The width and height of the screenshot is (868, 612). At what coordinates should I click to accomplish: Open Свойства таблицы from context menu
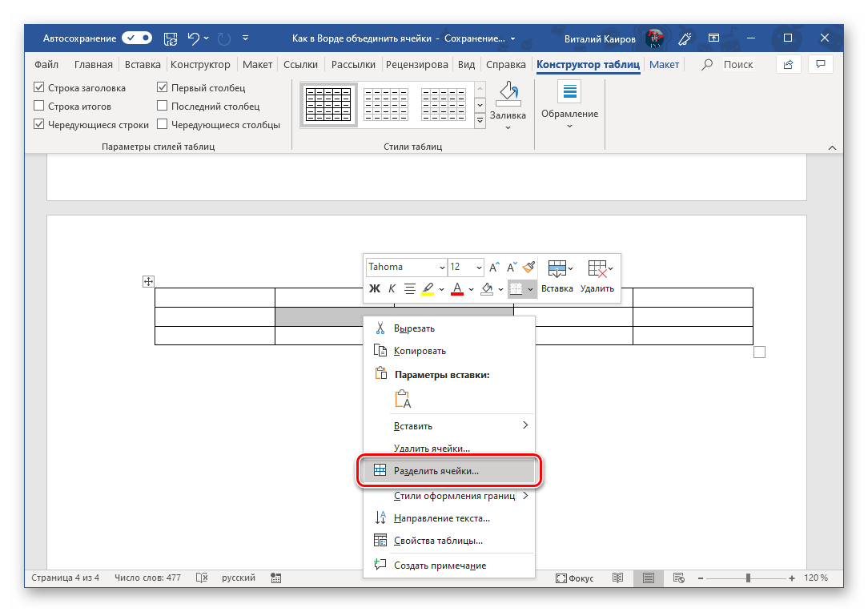[x=449, y=541]
